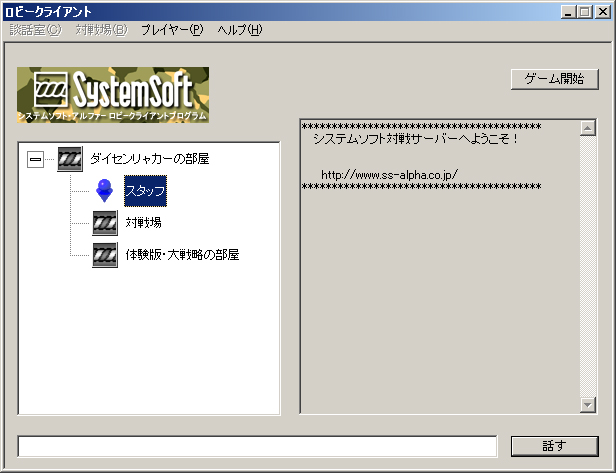
Task: Select the 体験版・大戦略の部屋 label
Action: point(182,254)
